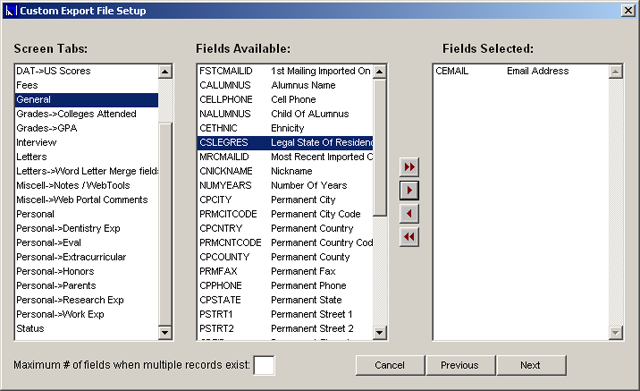This screenshot has height=391, width=640.
Task: Click the app icon in title bar
Action: (x=11, y=11)
